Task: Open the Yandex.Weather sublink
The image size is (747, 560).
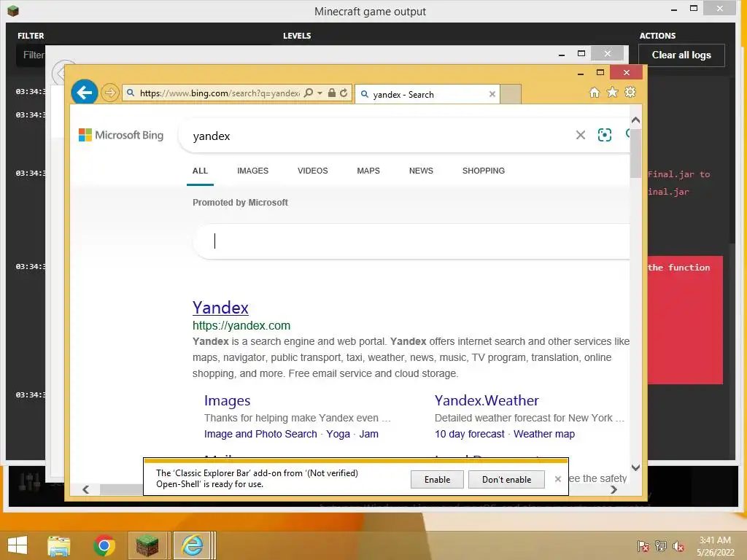Action: [x=487, y=400]
